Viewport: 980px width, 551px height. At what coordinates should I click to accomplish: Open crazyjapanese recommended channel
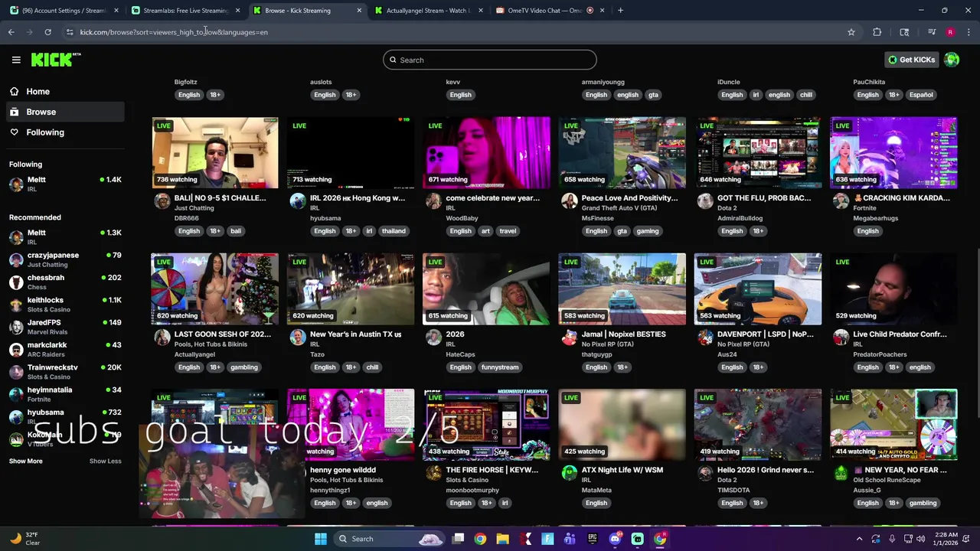pos(65,259)
